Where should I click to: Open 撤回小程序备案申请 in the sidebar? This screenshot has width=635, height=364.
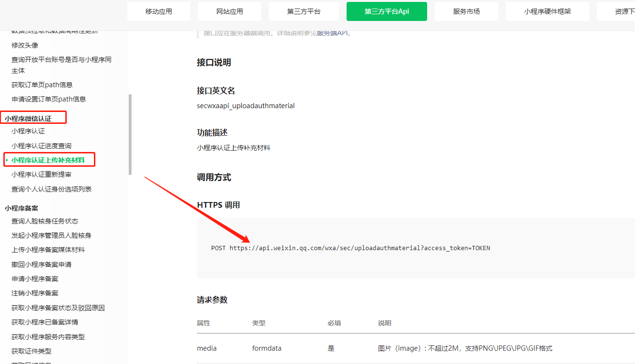point(41,264)
